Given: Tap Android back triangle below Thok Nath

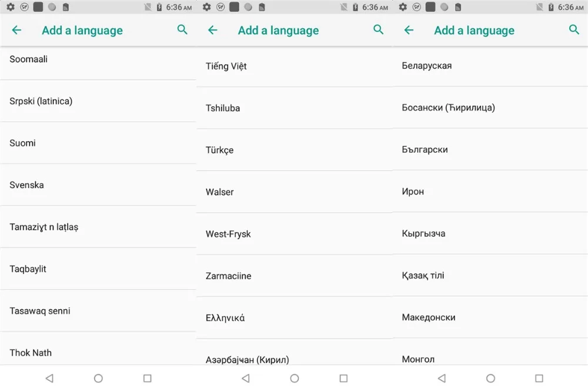Looking at the screenshot, I should [x=49, y=378].
